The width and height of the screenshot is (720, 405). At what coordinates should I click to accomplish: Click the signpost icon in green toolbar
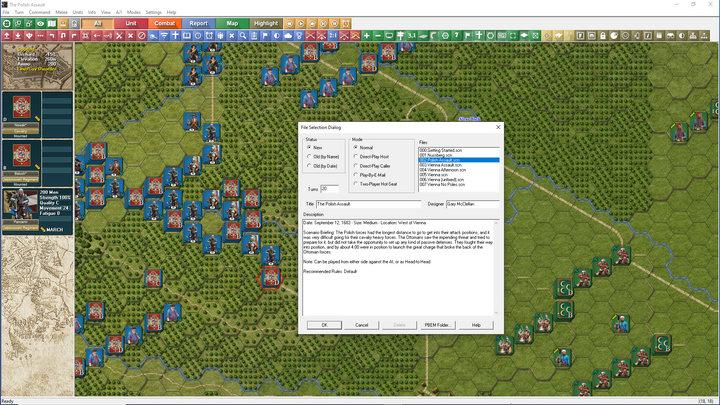(400, 35)
